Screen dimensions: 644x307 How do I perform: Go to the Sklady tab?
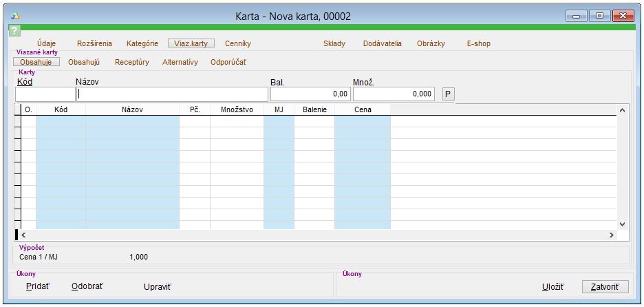334,43
